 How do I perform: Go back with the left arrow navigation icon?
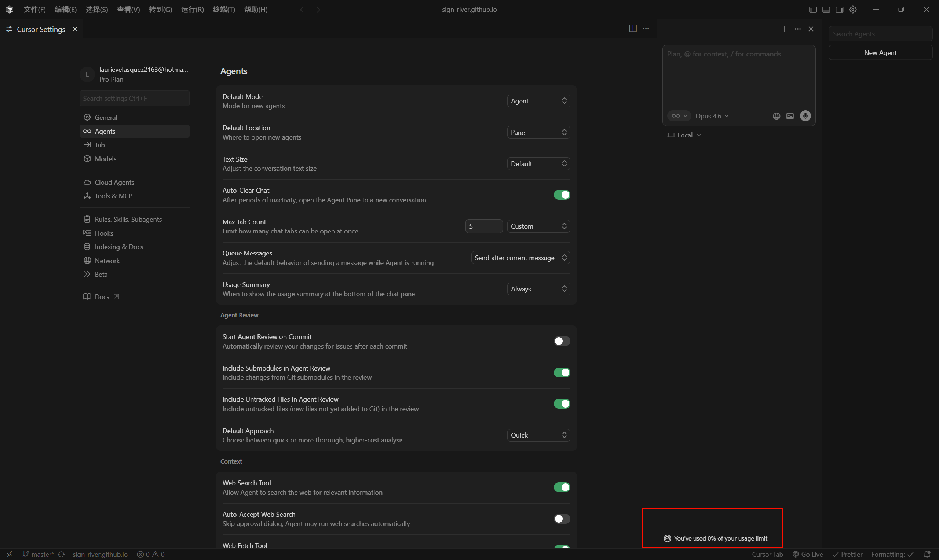(x=303, y=10)
